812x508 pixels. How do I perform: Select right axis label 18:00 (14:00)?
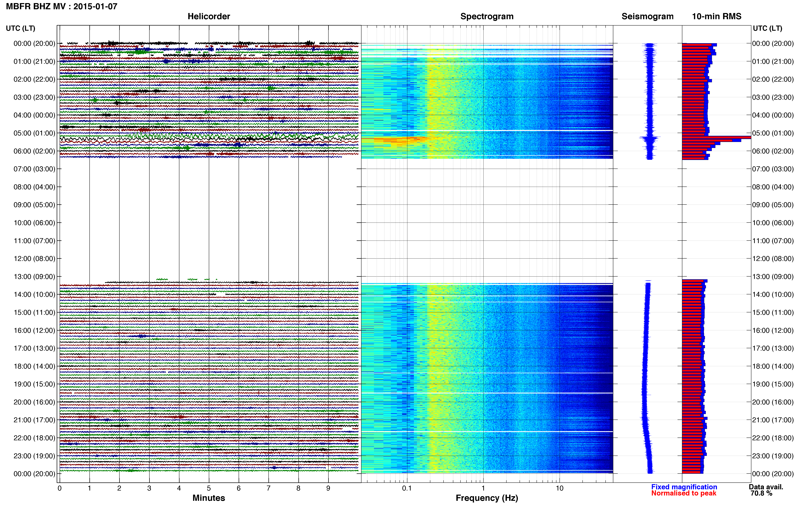coord(773,366)
